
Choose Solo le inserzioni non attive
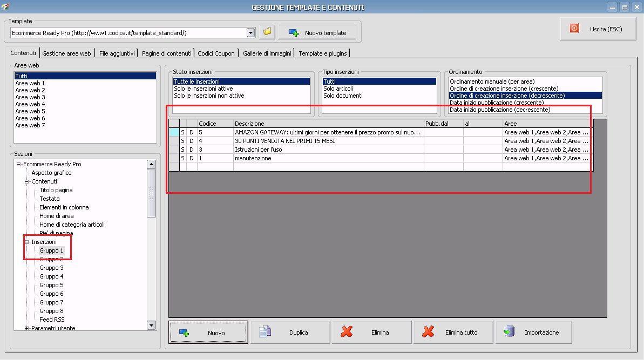241,95
